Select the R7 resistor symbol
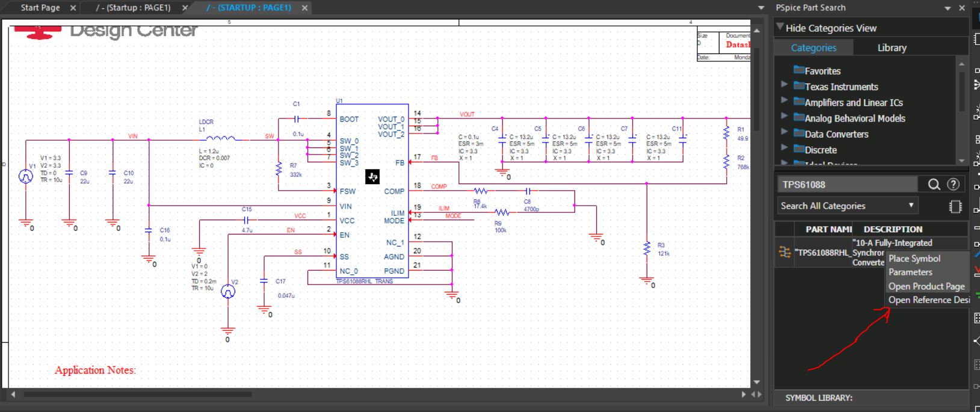Image resolution: width=980 pixels, height=412 pixels. 279,170
